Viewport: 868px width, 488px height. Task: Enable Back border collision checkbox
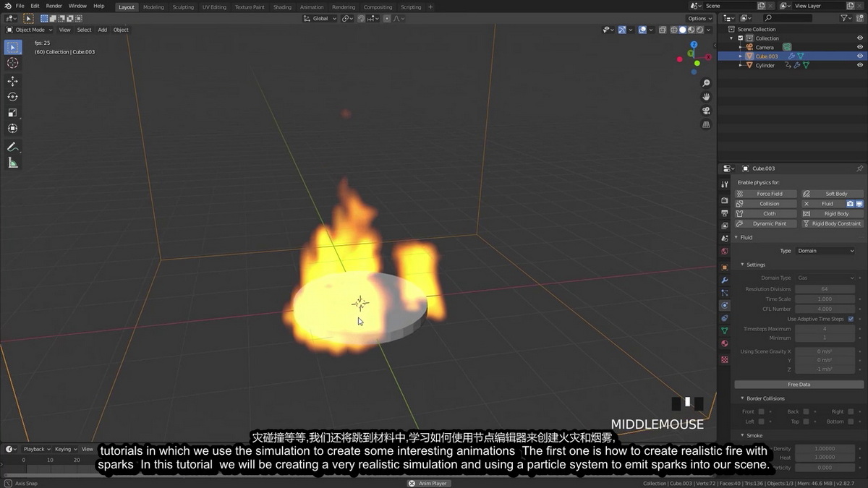coord(806,411)
